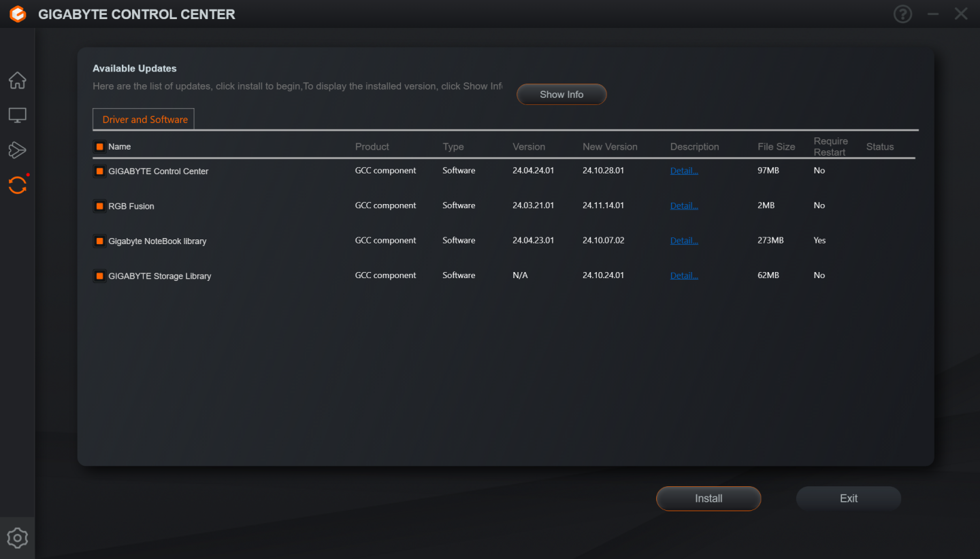The height and width of the screenshot is (559, 980).
Task: Open the Home page from sidebar
Action: pos(18,80)
